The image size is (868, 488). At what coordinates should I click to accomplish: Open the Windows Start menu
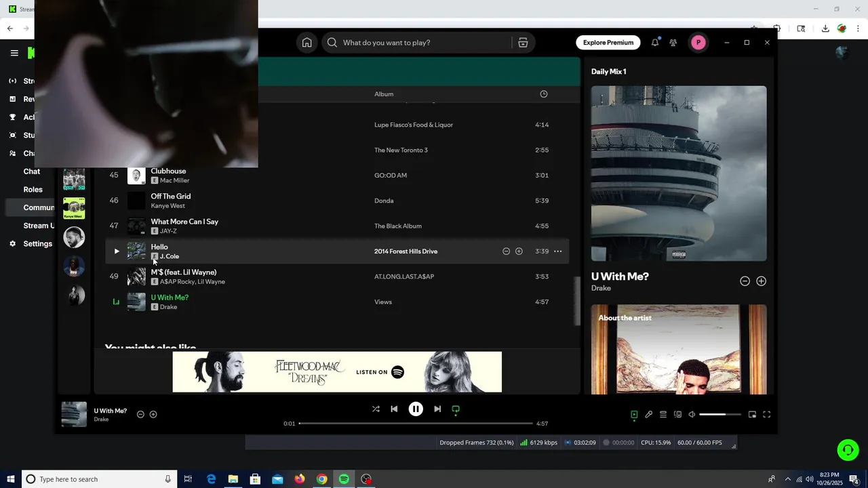(11, 479)
